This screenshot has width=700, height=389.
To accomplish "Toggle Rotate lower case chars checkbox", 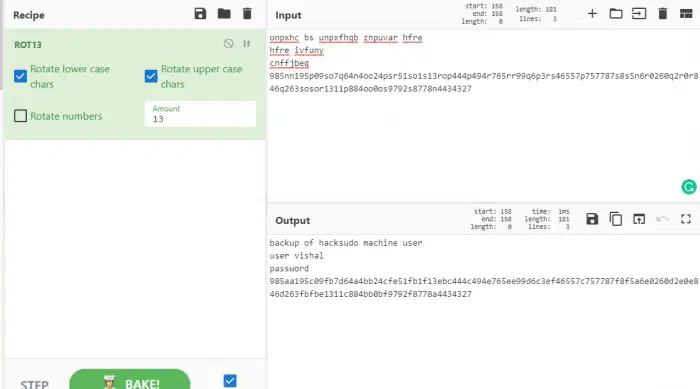I will pos(20,76).
